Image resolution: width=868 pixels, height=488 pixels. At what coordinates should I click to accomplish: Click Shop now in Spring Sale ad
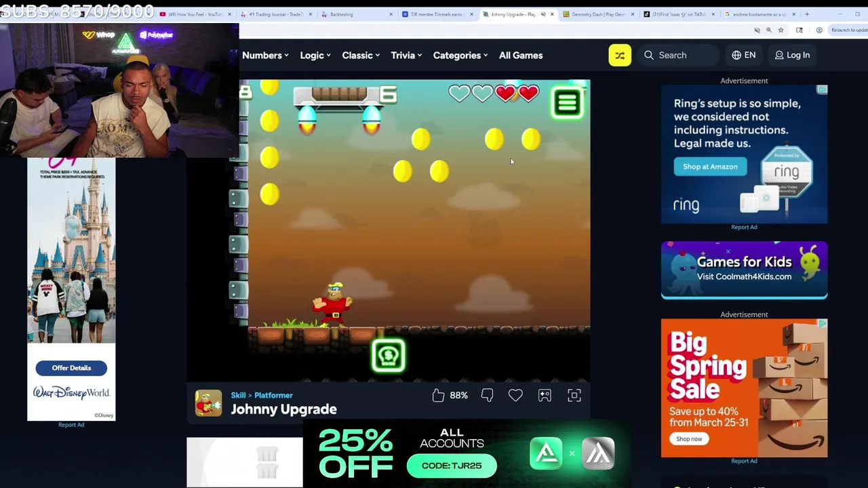[x=689, y=439]
